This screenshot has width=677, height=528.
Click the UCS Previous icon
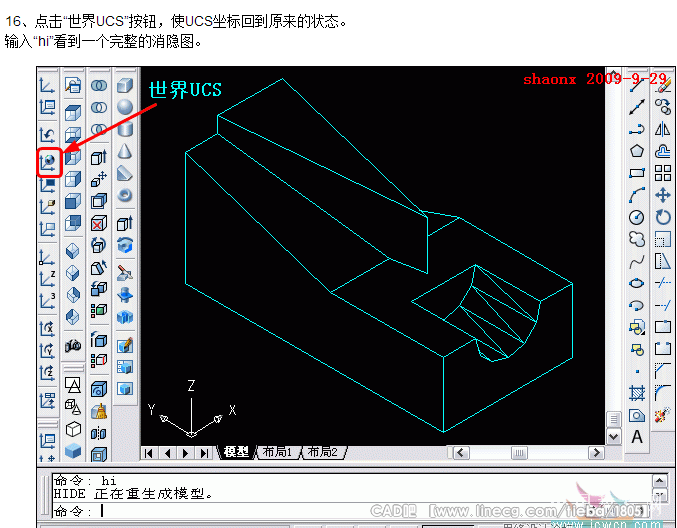[47, 136]
